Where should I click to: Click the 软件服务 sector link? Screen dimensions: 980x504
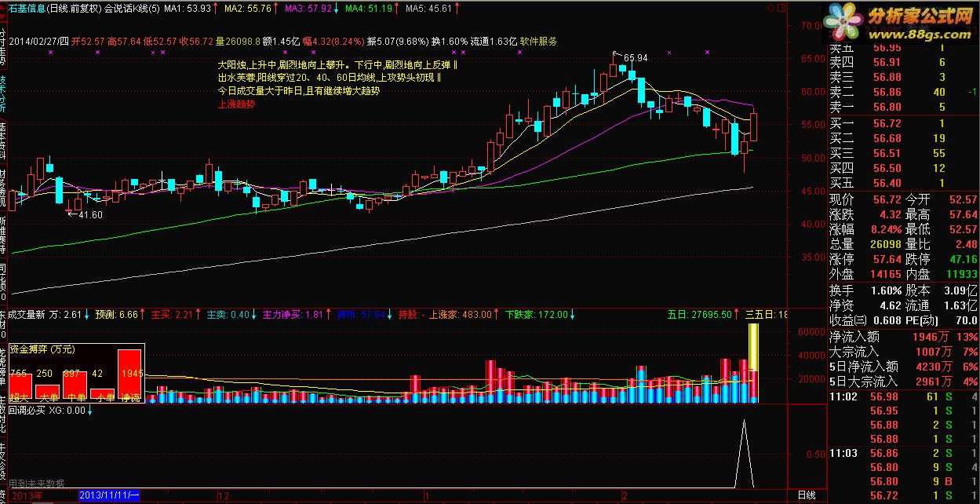[538, 42]
